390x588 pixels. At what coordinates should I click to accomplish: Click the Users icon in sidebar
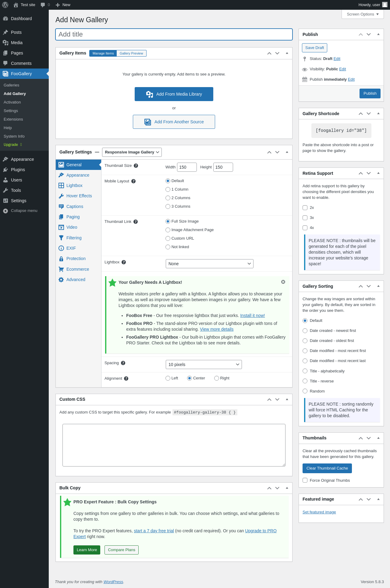[x=5, y=180]
